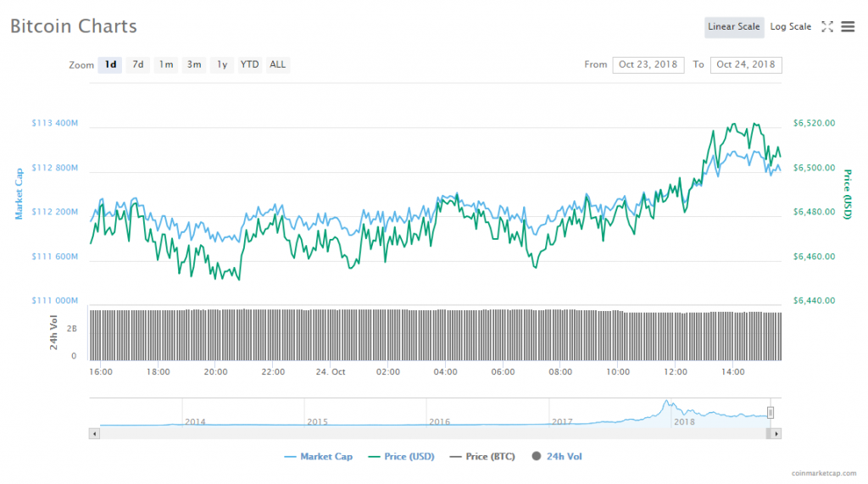The image size is (868, 484).
Task: Open the chart hamburger menu
Action: (848, 27)
